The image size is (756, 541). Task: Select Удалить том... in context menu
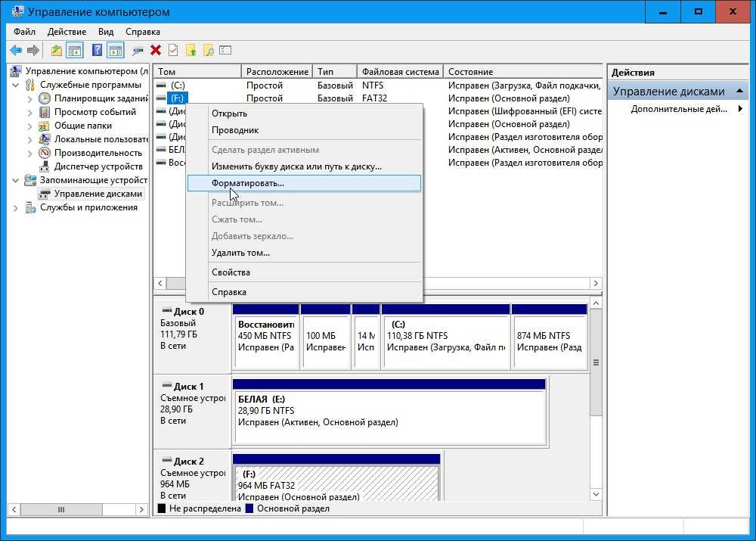point(240,253)
